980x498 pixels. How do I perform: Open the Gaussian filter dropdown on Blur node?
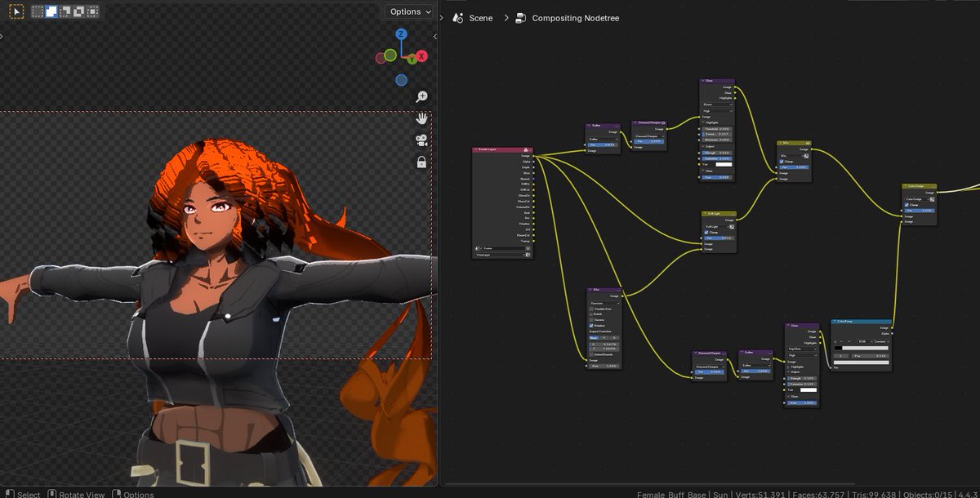pos(604,303)
